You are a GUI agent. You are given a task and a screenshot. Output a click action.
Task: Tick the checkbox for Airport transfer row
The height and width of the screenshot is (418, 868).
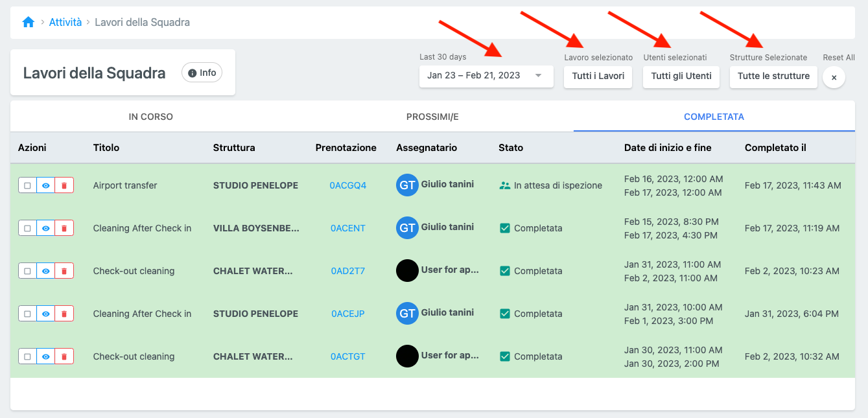pos(27,185)
